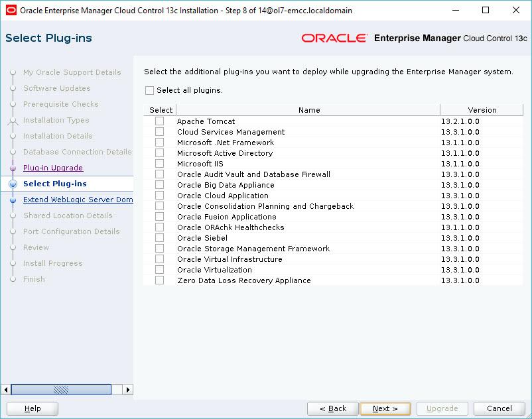
Task: Open the Plug-in Upgrade step link
Action: [53, 168]
